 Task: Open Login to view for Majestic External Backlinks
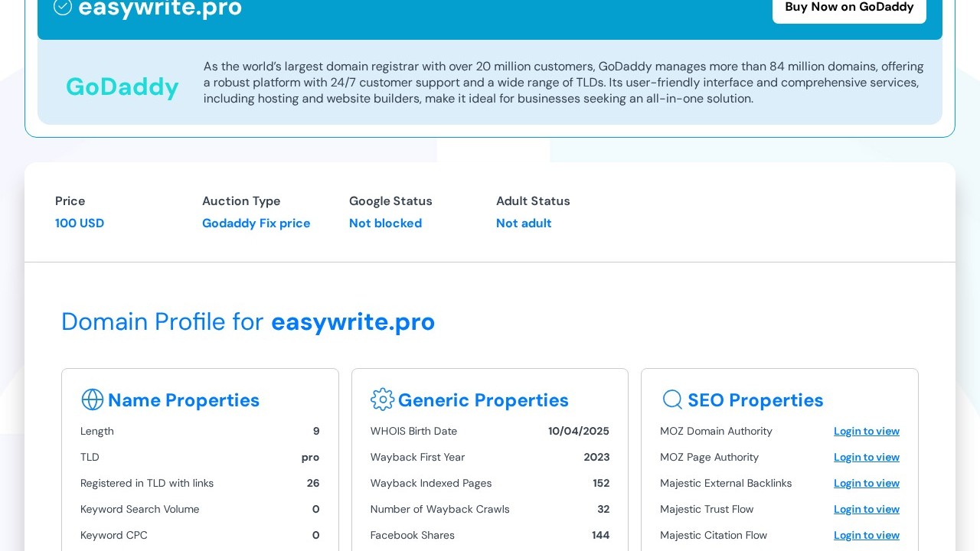point(866,483)
